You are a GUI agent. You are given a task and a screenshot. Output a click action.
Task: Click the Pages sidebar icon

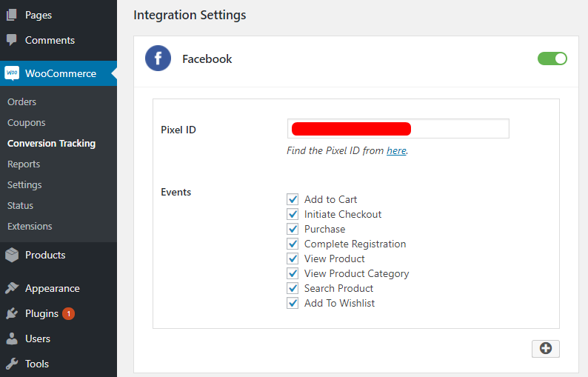tap(12, 15)
